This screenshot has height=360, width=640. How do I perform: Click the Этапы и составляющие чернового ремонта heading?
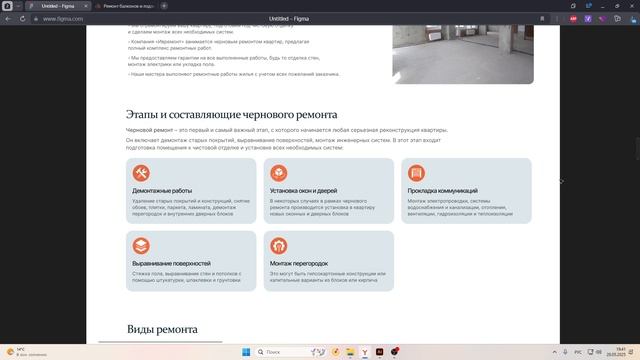click(231, 115)
